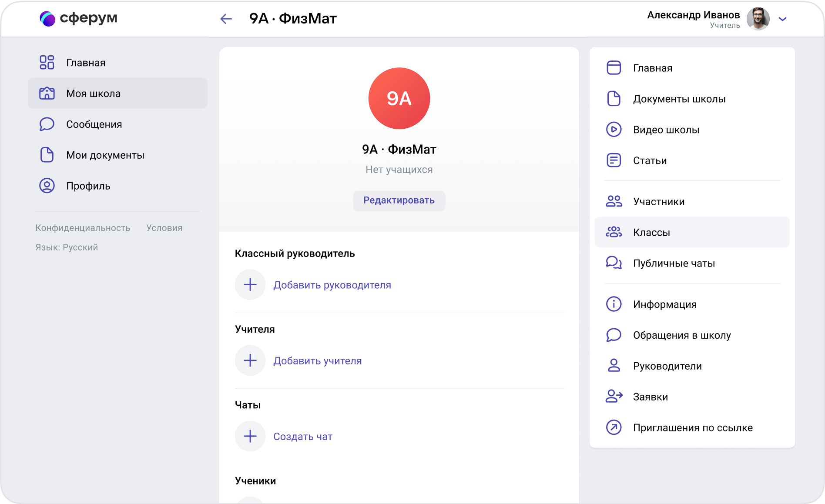Viewport: 825px width, 504px height.
Task: Select Классы in the school panel
Action: [692, 232]
